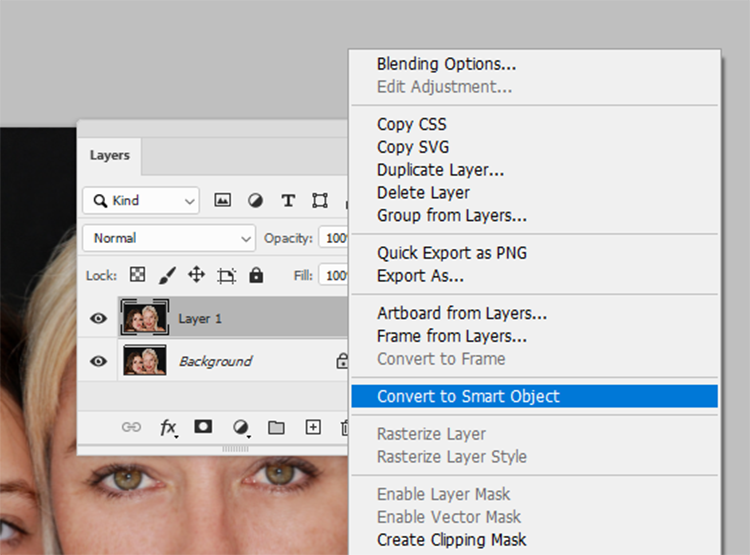Viewport: 750px width, 555px height.
Task: Choose Blending Options from context menu
Action: [x=446, y=64]
